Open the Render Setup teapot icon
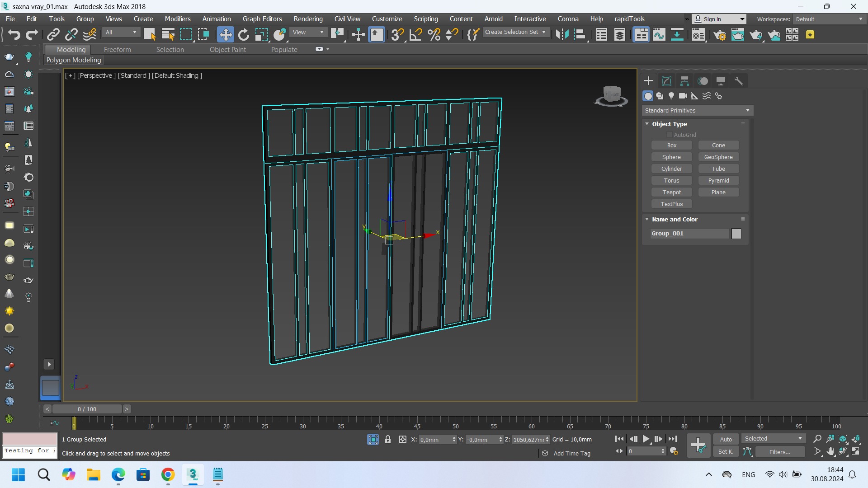 pos(720,35)
